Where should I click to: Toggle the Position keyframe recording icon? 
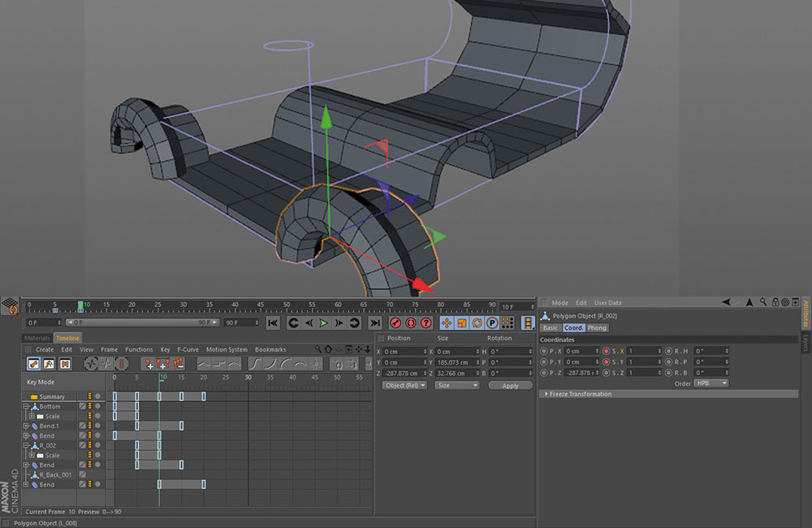point(447,322)
